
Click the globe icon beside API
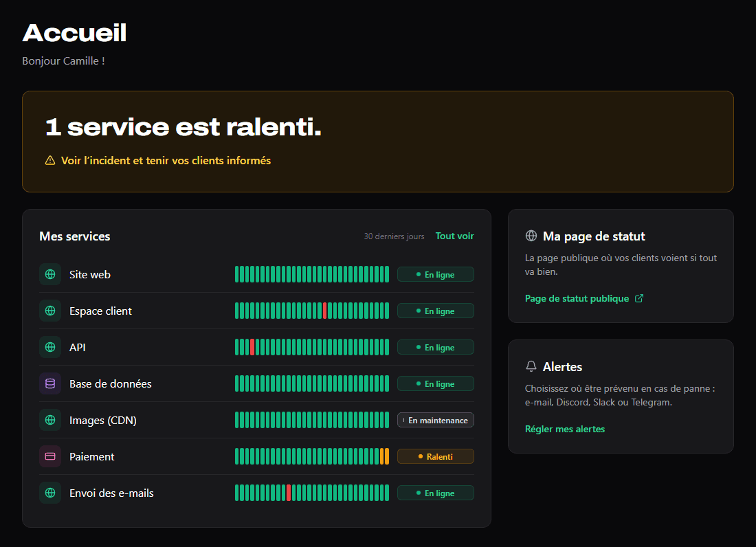click(x=50, y=347)
